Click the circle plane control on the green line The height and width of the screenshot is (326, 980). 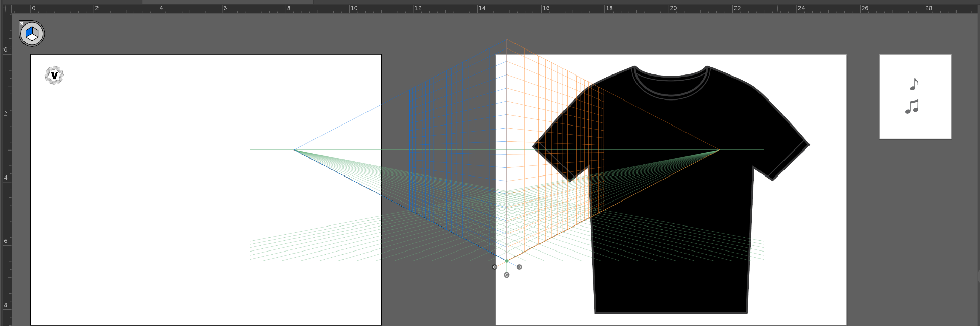pos(507,275)
